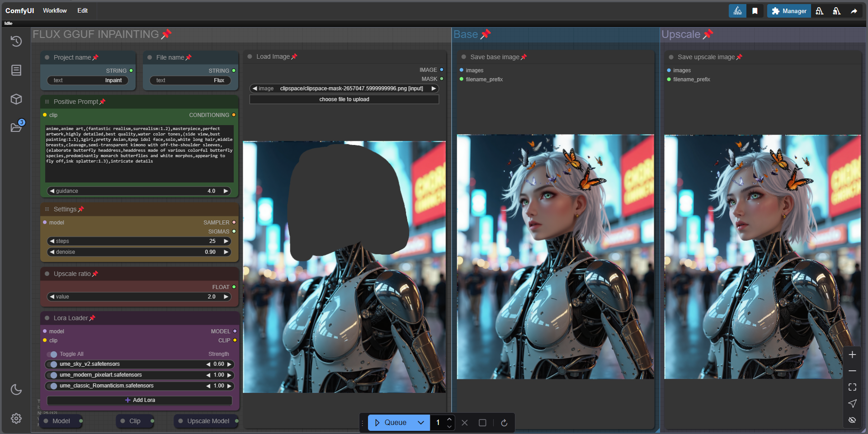Open the node library cube icon
Screen dimensions: 868x434
point(16,99)
